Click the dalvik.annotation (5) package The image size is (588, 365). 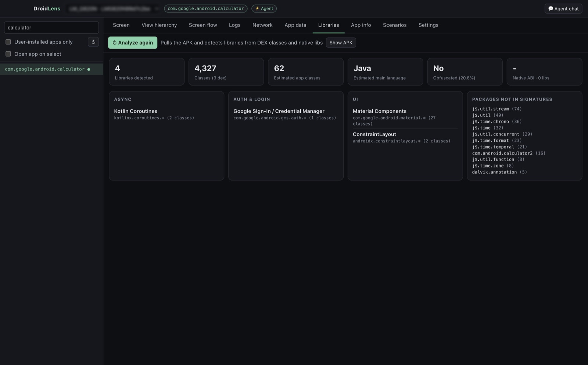(499, 172)
